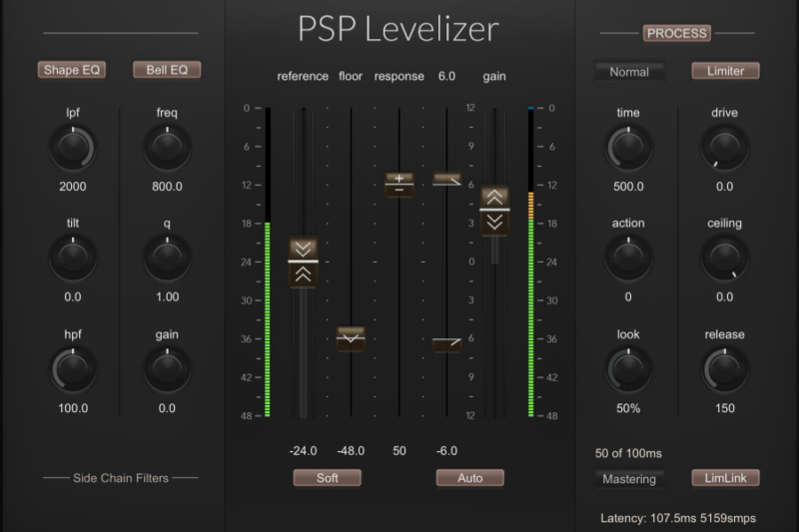
Task: Click the reference slider handle
Action: pos(304,262)
